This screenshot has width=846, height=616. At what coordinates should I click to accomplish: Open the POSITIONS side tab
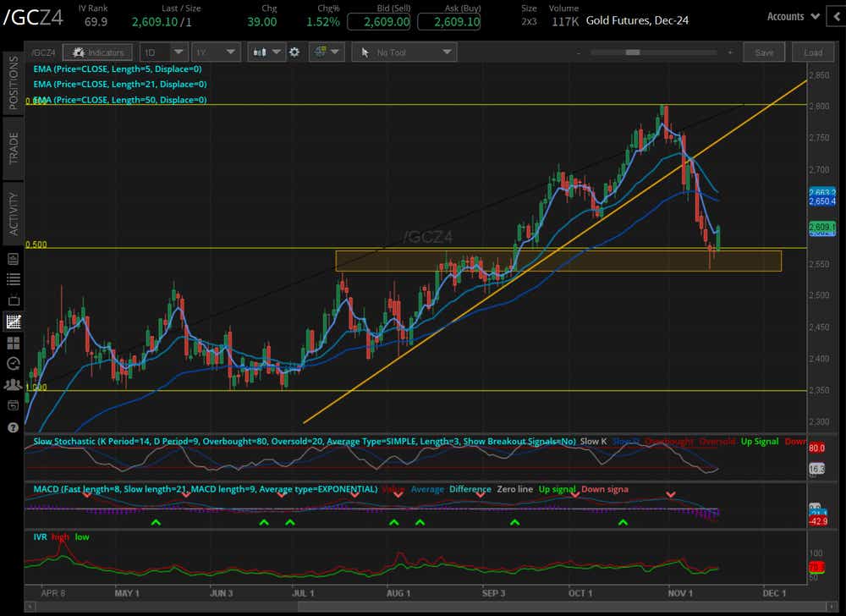point(13,83)
